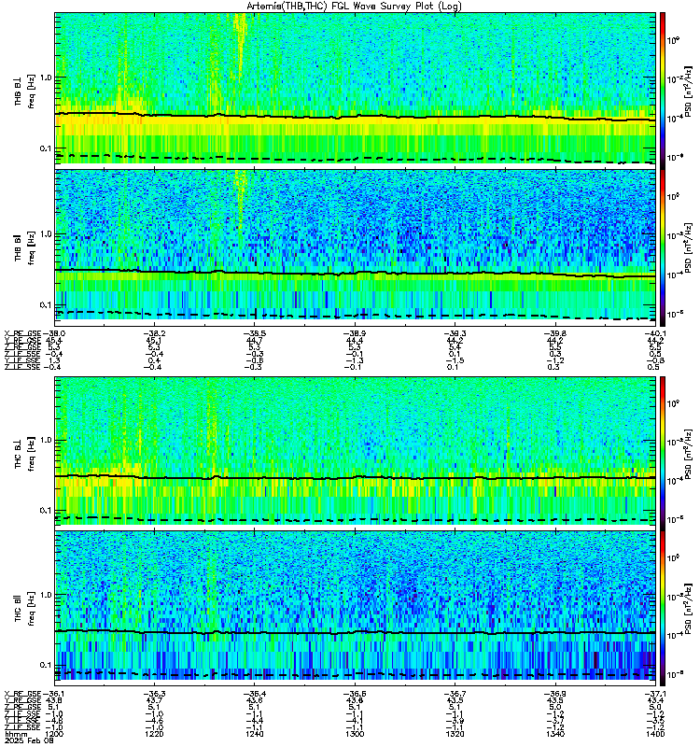The image size is (700, 747).
Task: Click the 1.0 tick label of THC B∥ panel
Action: coord(46,595)
